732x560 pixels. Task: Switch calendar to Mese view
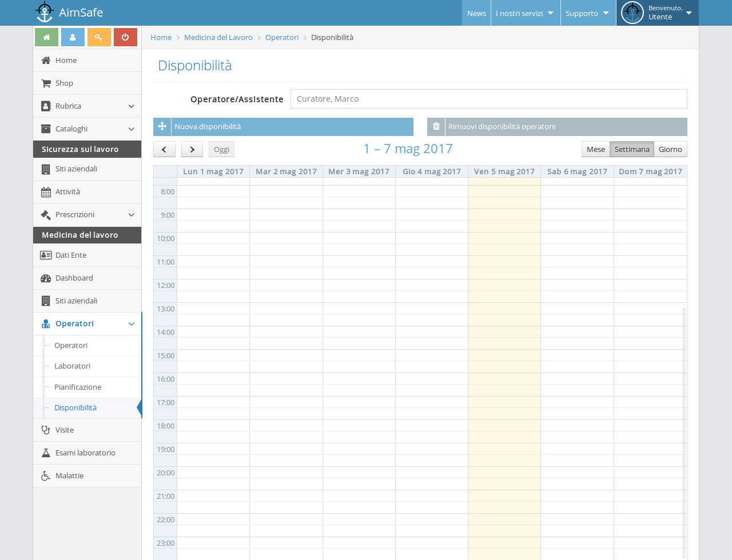pos(595,149)
